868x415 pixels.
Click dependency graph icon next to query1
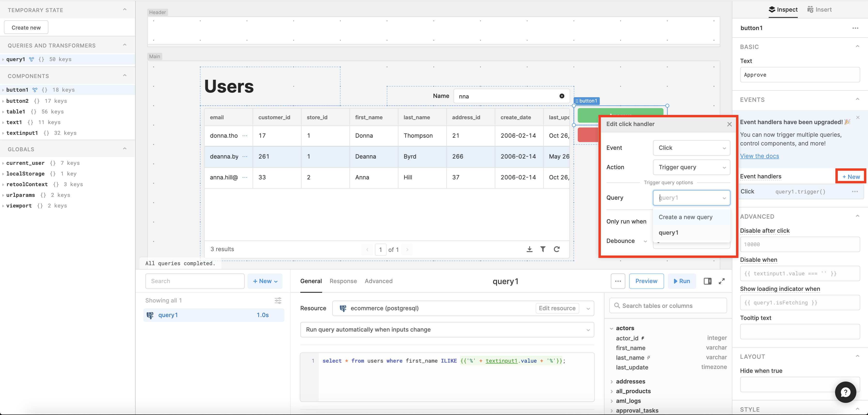coord(31,59)
